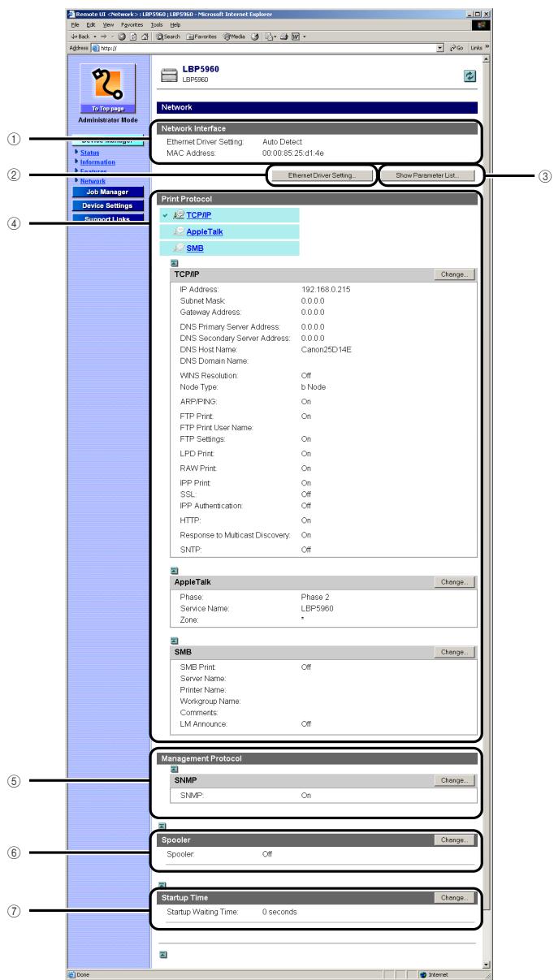
Task: Open the SMB protocol link
Action: click(196, 248)
